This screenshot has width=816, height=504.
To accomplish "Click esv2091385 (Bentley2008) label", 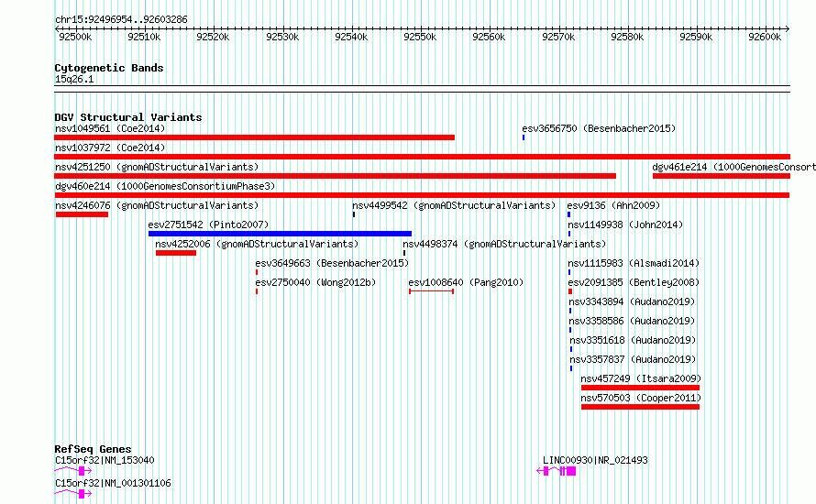I will [634, 282].
